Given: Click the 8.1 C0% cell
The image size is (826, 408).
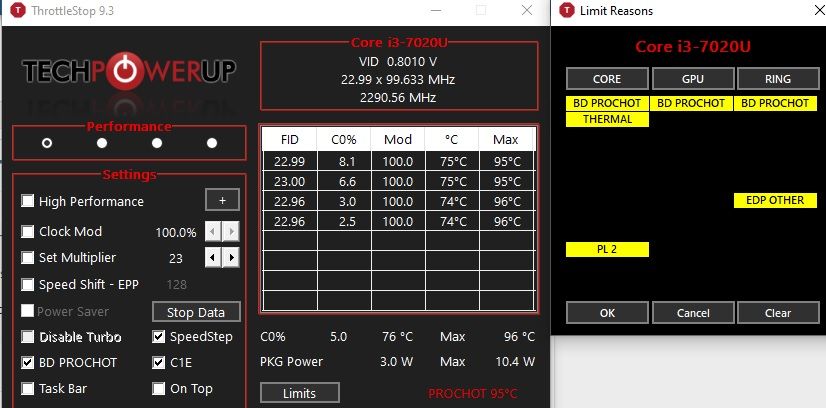Looking at the screenshot, I should pos(344,162).
